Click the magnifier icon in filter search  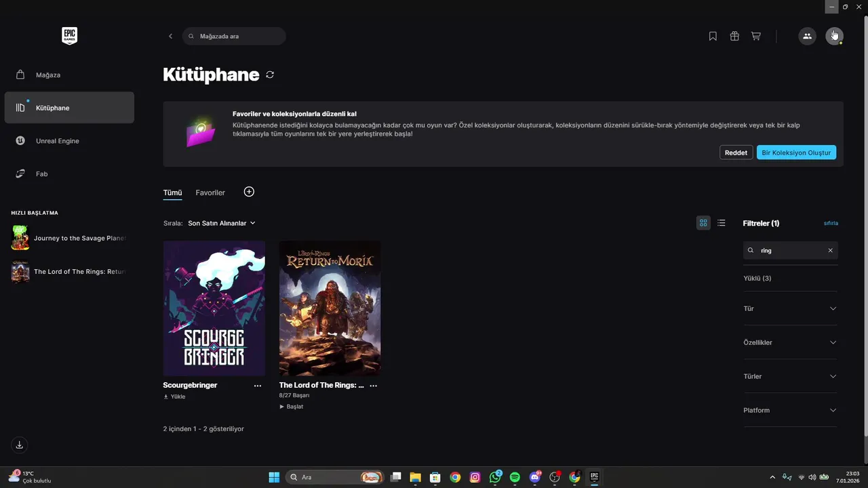coord(751,250)
